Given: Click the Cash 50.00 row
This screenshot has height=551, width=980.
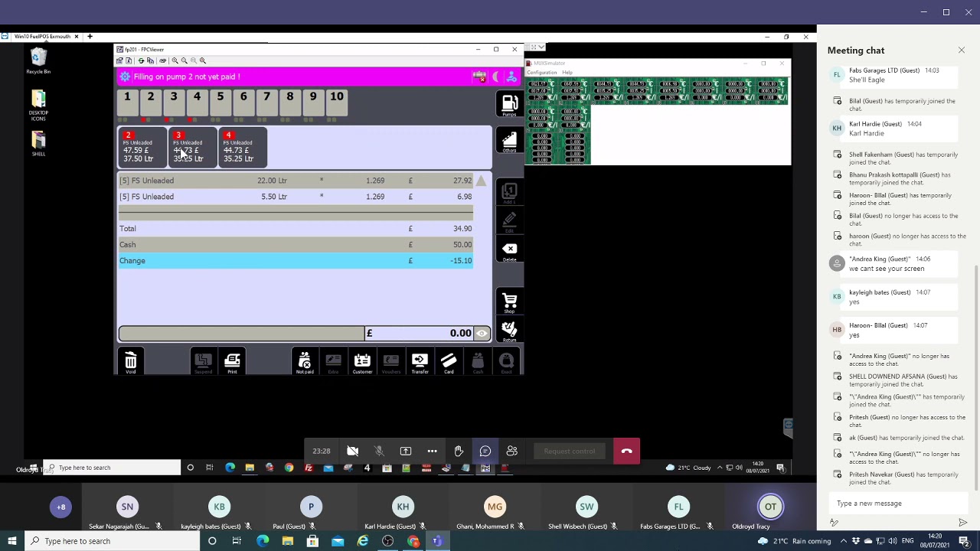Looking at the screenshot, I should 296,245.
